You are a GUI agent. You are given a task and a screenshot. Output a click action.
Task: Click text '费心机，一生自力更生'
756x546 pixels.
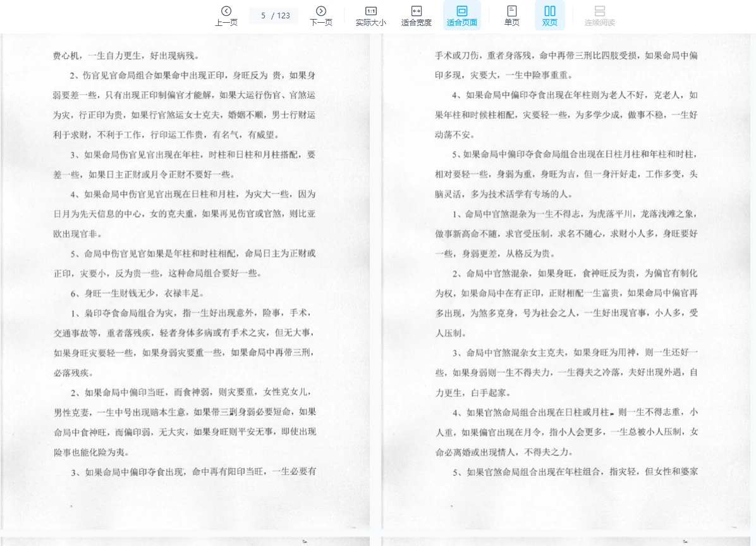pos(97,56)
